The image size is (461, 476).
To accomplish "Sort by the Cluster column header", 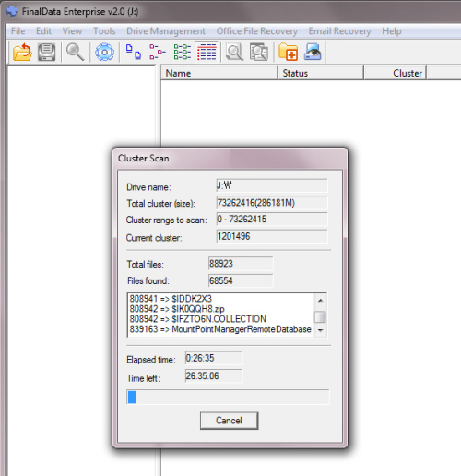I will pyautogui.click(x=395, y=73).
